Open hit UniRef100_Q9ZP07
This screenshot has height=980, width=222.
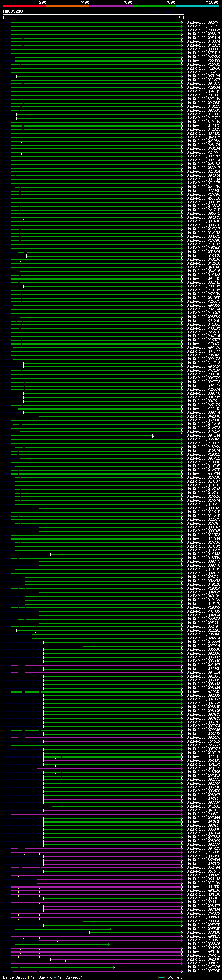(203, 23)
